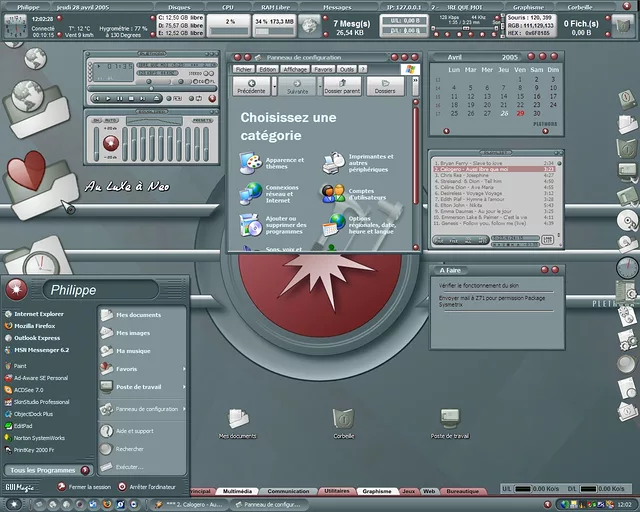Click Arrêter l'ordinateur
Viewport: 640px width, 512px height.
151,487
